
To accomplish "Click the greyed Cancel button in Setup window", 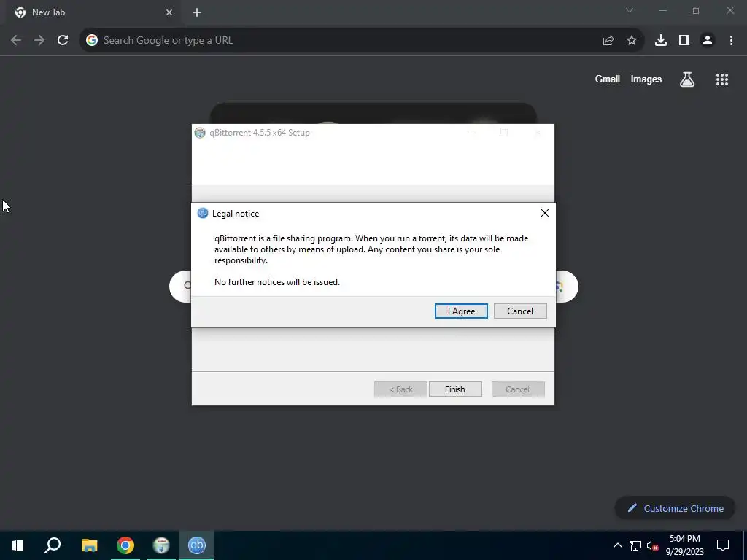I will (x=518, y=389).
